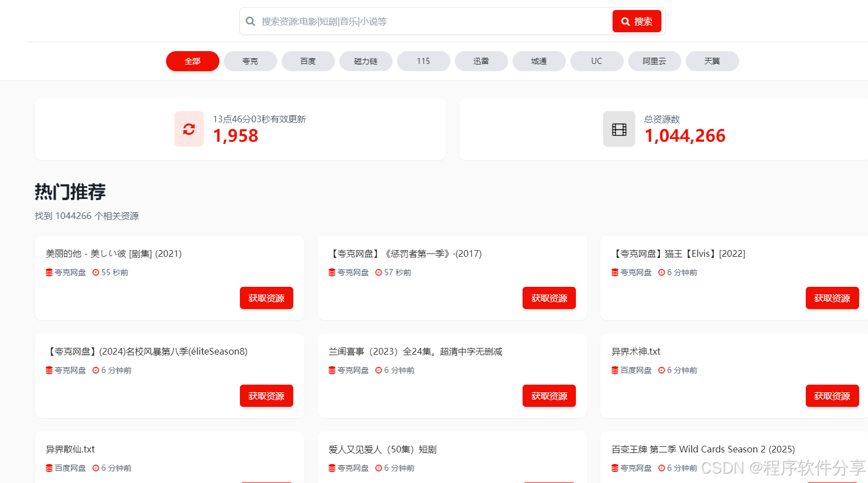Select the 夸克 filter tab
Viewport: 868px width, 483px height.
250,61
